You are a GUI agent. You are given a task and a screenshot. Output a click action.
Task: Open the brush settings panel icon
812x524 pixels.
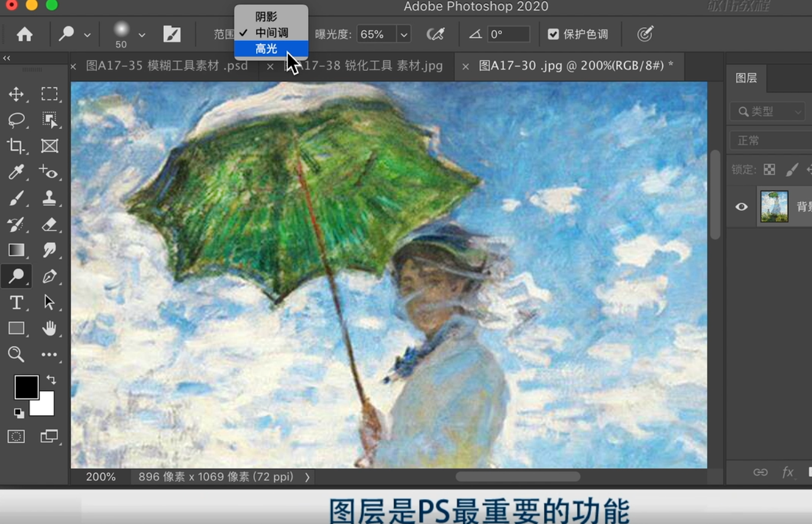pos(172,34)
